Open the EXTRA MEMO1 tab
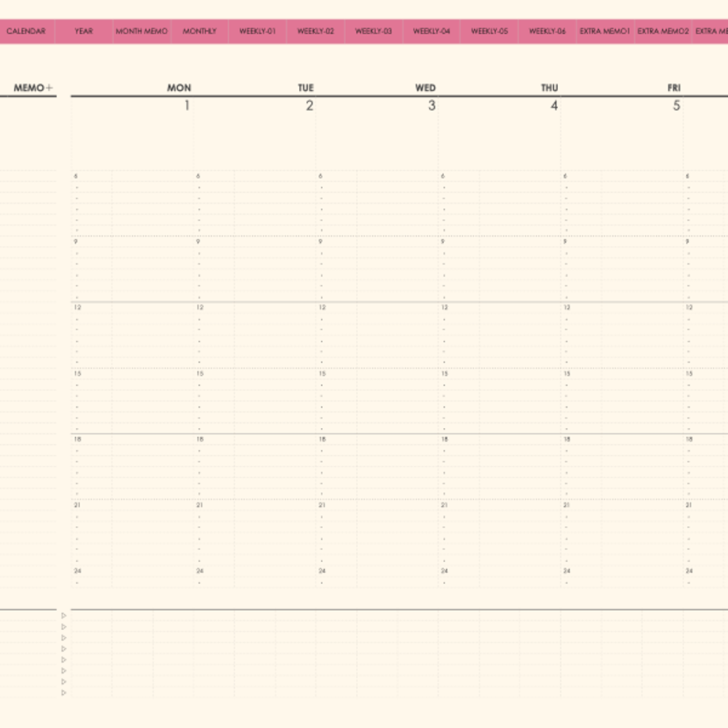The image size is (728, 728). pyautogui.click(x=605, y=31)
